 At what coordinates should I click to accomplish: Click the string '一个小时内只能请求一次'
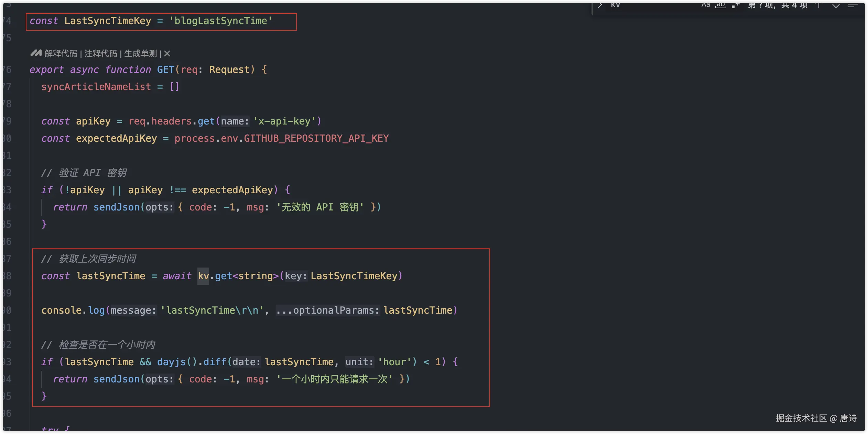coord(334,379)
